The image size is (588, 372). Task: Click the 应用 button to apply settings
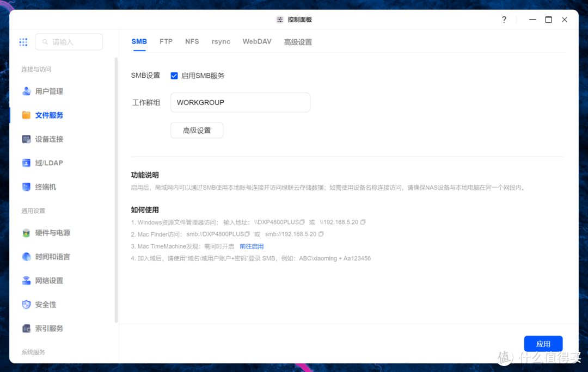pos(543,343)
